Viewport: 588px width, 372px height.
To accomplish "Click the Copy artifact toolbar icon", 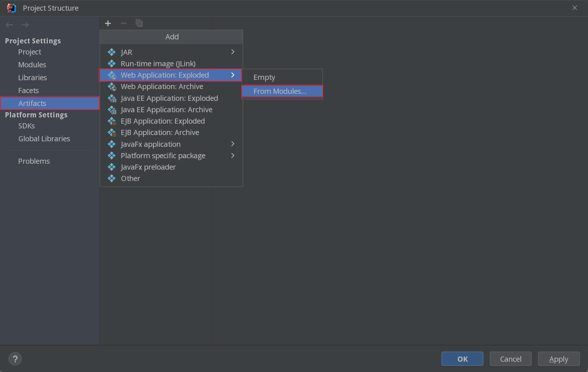I will (x=139, y=23).
